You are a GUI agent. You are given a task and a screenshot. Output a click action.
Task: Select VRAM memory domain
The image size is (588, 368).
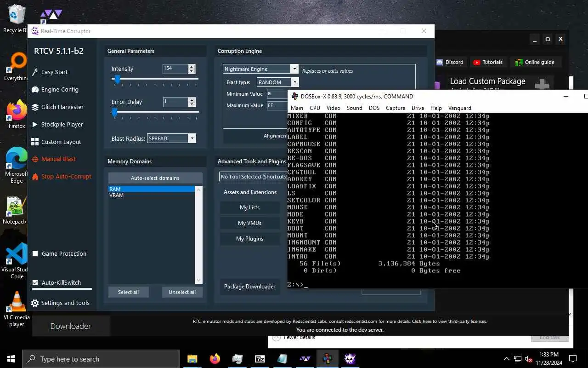click(x=151, y=195)
